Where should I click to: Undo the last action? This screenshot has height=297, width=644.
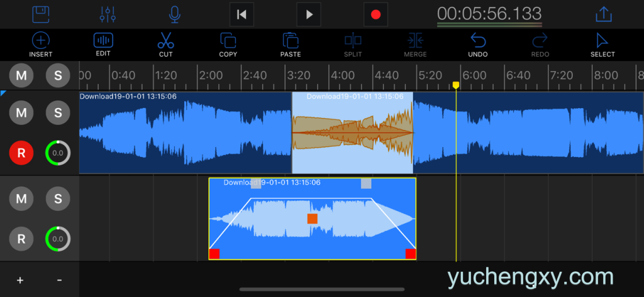pos(478,45)
